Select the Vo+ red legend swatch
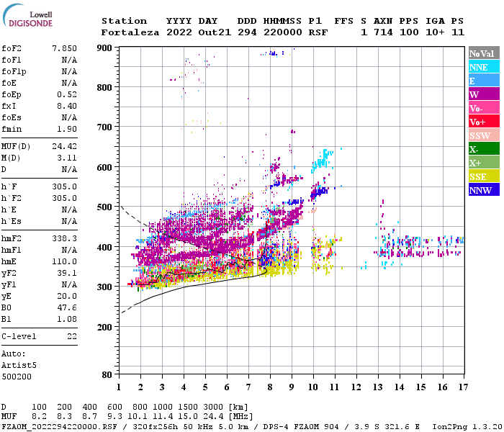 tap(484, 122)
